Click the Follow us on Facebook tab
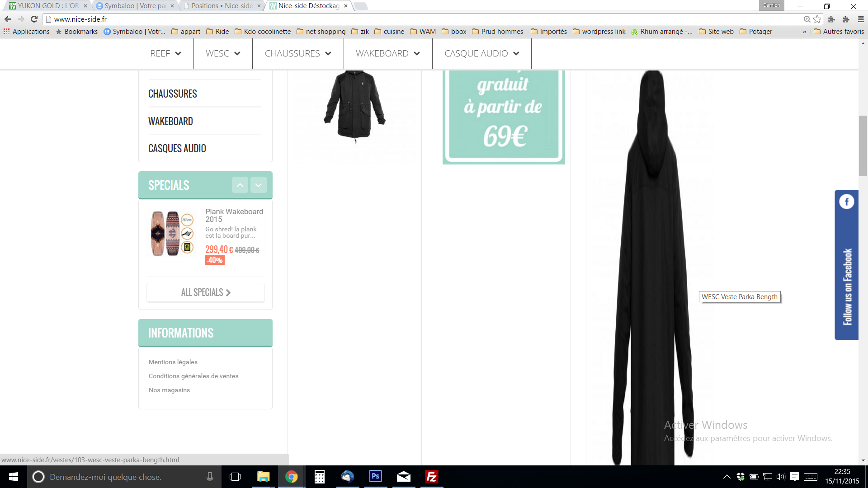Screen dimensions: 868x488 (847, 265)
